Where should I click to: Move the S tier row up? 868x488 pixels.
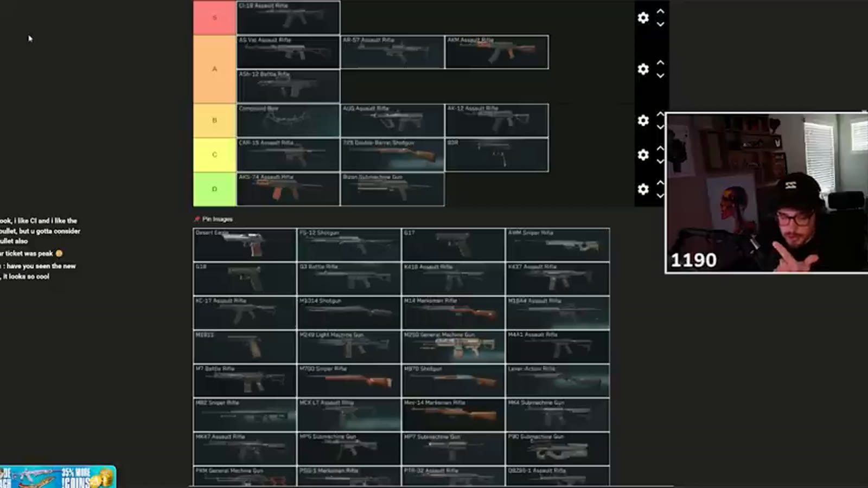tap(660, 11)
